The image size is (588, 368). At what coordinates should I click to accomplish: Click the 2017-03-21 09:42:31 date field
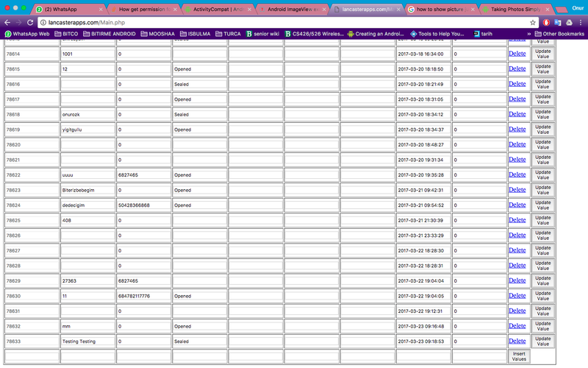[423, 190]
